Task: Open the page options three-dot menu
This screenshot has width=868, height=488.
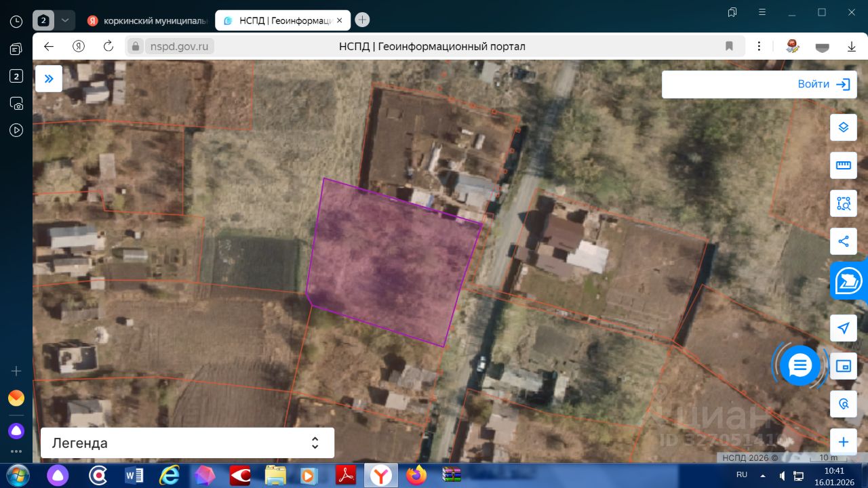Action: (x=759, y=46)
